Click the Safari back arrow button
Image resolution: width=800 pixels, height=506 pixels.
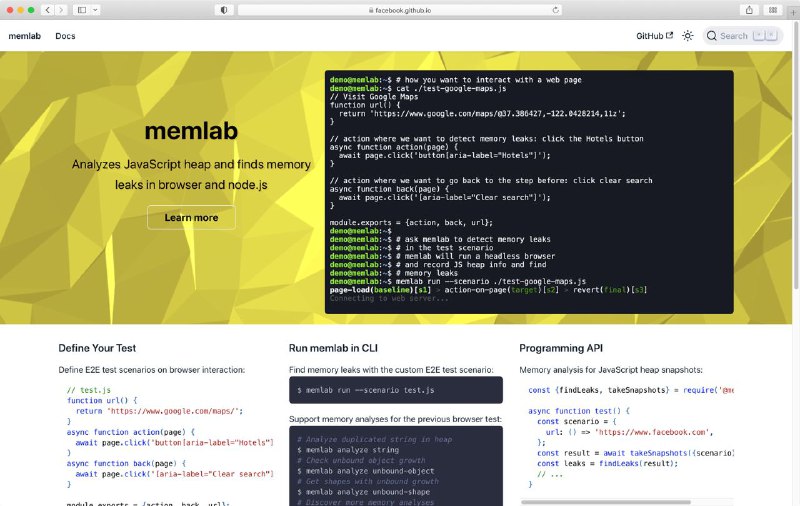(x=47, y=10)
